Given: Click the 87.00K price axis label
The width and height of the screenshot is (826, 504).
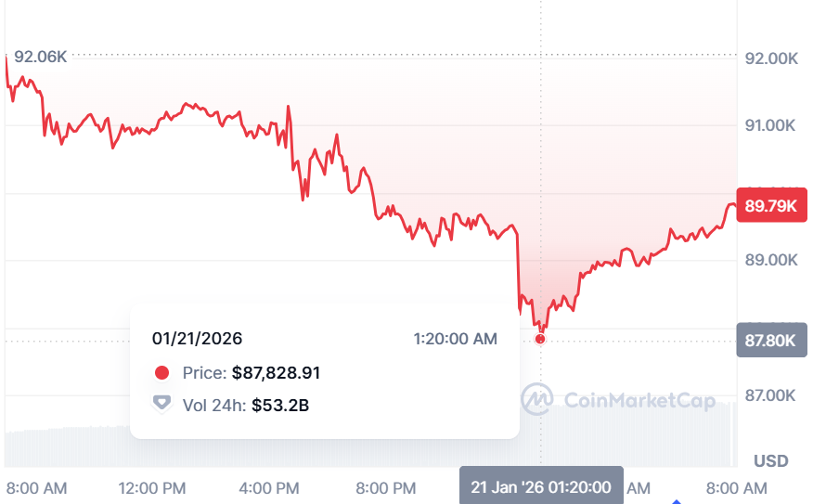Looking at the screenshot, I should pyautogui.click(x=771, y=396).
